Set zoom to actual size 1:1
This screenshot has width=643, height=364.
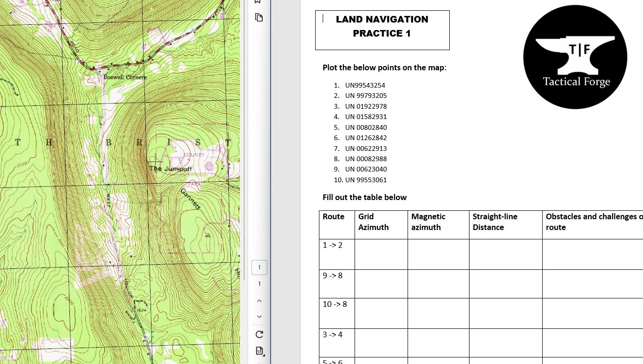tap(259, 350)
